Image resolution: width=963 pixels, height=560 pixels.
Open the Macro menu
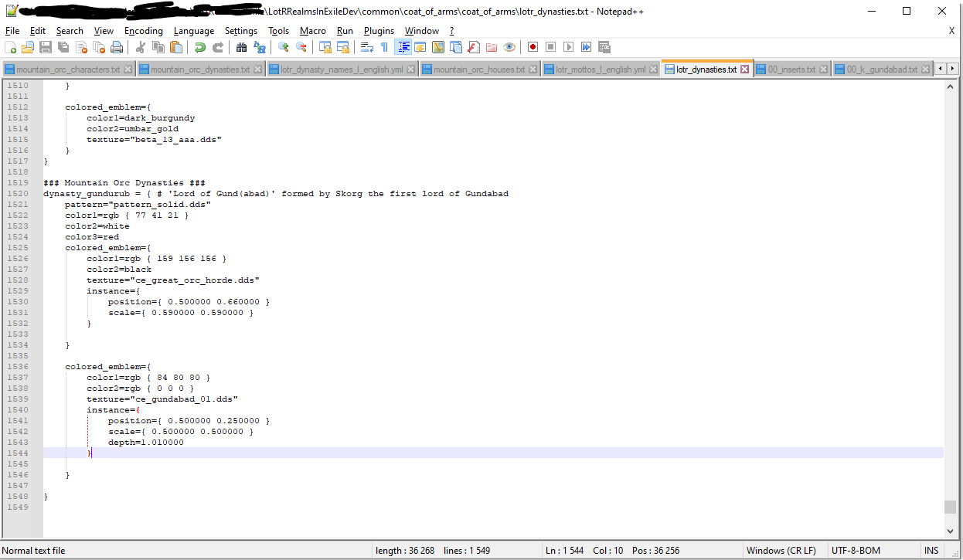tap(313, 31)
